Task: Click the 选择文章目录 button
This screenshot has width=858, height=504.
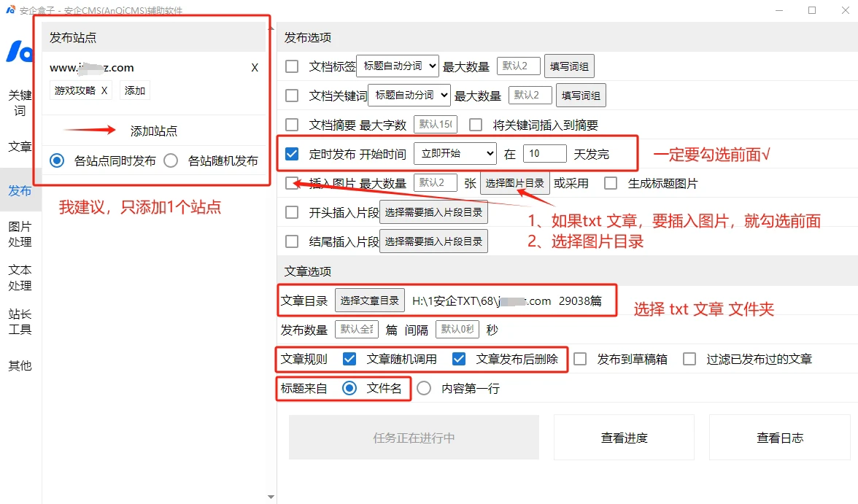Action: tap(370, 301)
